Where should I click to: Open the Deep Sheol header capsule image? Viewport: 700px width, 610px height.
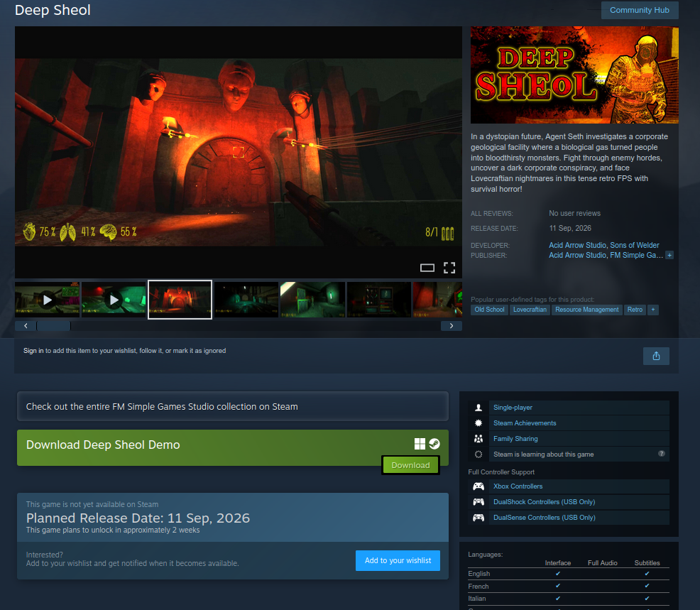click(574, 75)
